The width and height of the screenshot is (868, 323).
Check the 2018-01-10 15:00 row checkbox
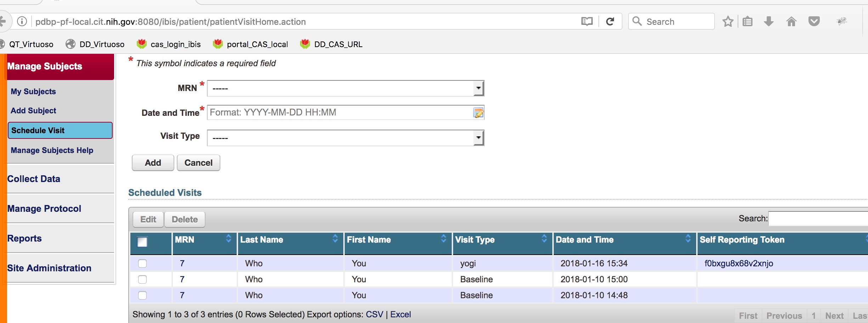pyautogui.click(x=142, y=279)
